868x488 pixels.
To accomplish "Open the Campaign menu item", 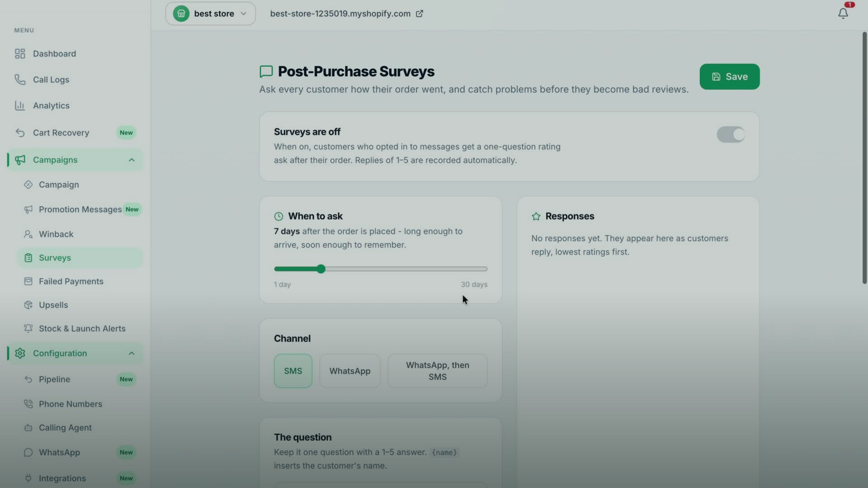I will (x=80, y=185).
